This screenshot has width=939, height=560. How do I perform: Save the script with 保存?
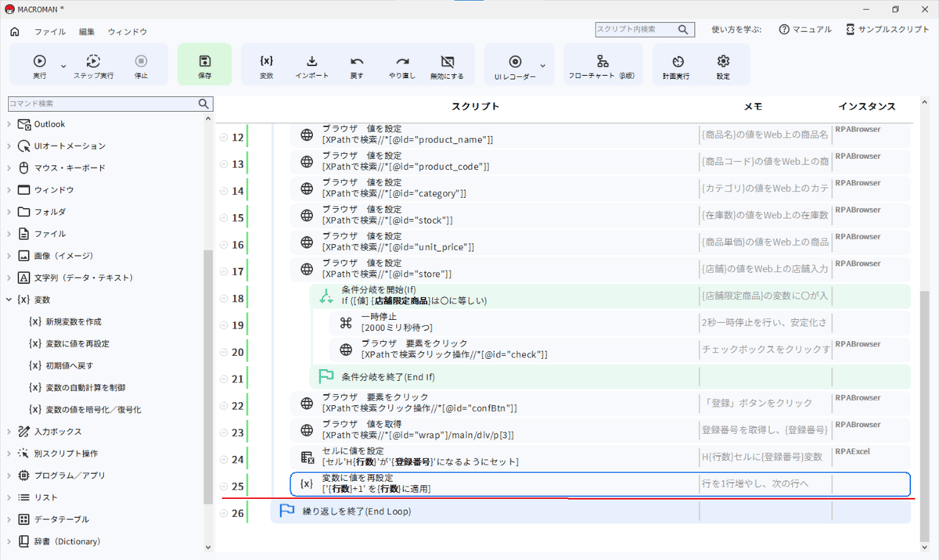[204, 66]
